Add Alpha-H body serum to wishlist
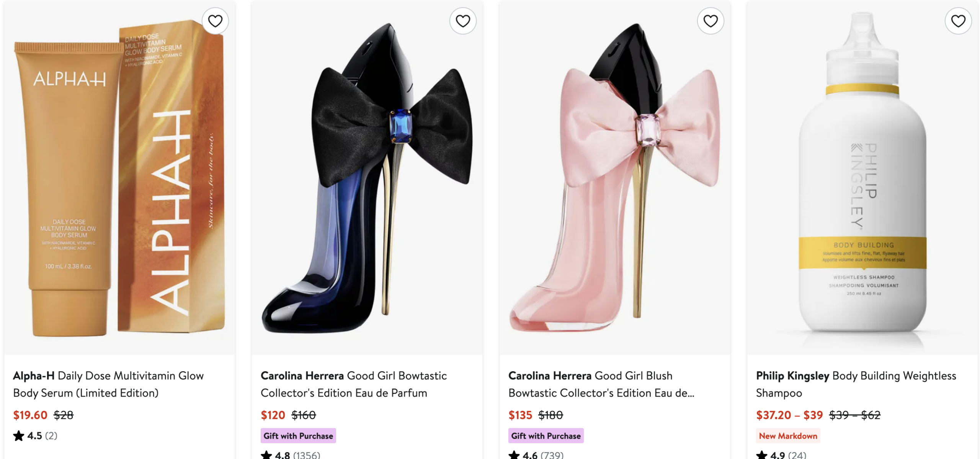Screen dimensions: 980x459 click(x=215, y=21)
